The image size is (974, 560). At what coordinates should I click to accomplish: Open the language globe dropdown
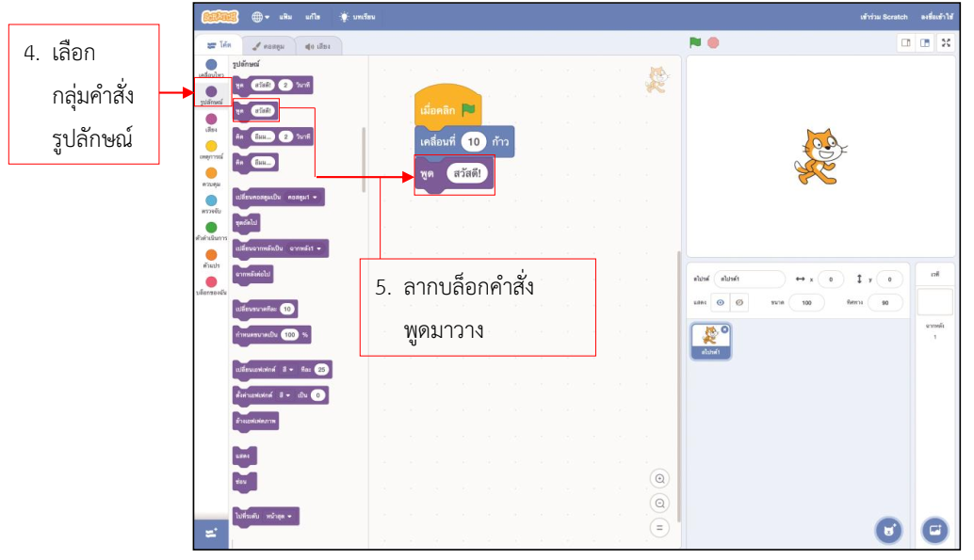click(261, 17)
